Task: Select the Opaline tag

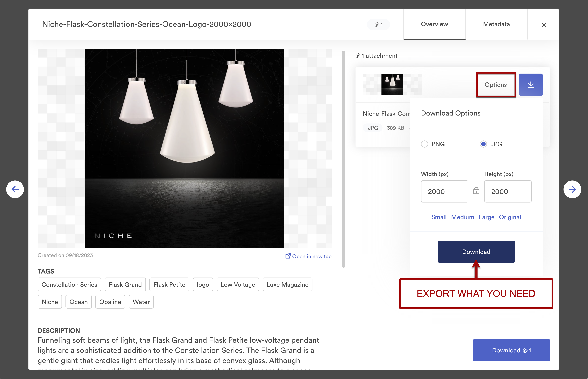Action: 110,302
